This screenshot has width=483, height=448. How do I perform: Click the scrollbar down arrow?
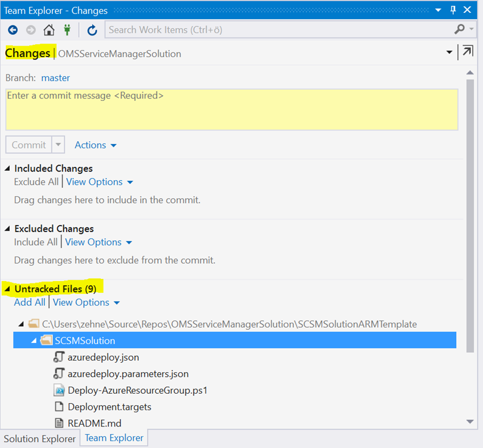[470, 422]
